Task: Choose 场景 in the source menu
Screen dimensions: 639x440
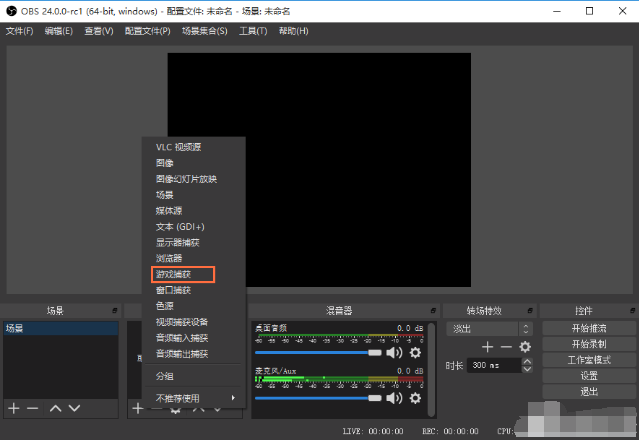Action: 165,195
